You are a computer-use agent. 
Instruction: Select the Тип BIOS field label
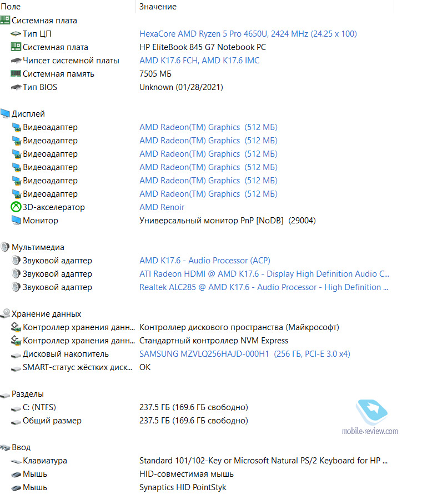(x=40, y=87)
